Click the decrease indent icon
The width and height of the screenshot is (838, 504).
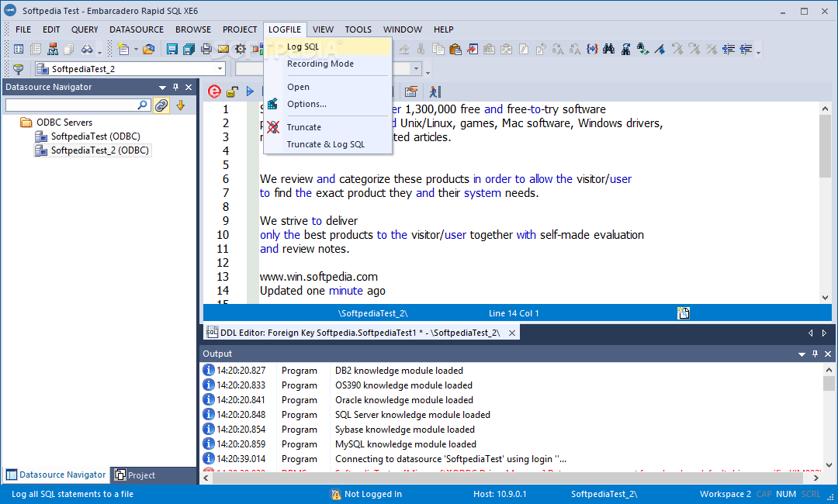click(x=746, y=50)
